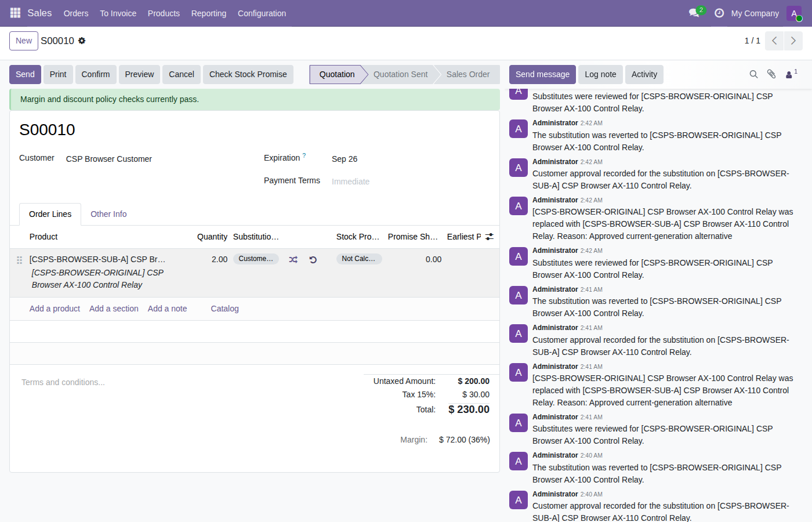The height and width of the screenshot is (522, 812).
Task: Print the quotation
Action: tap(58, 74)
